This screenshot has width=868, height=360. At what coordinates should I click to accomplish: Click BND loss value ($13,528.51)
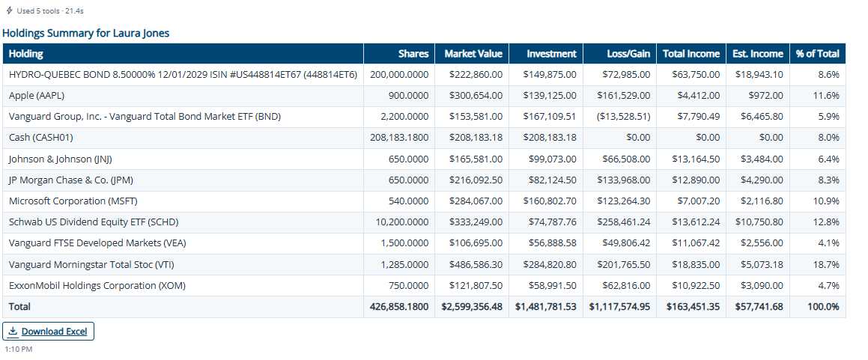[x=624, y=117]
